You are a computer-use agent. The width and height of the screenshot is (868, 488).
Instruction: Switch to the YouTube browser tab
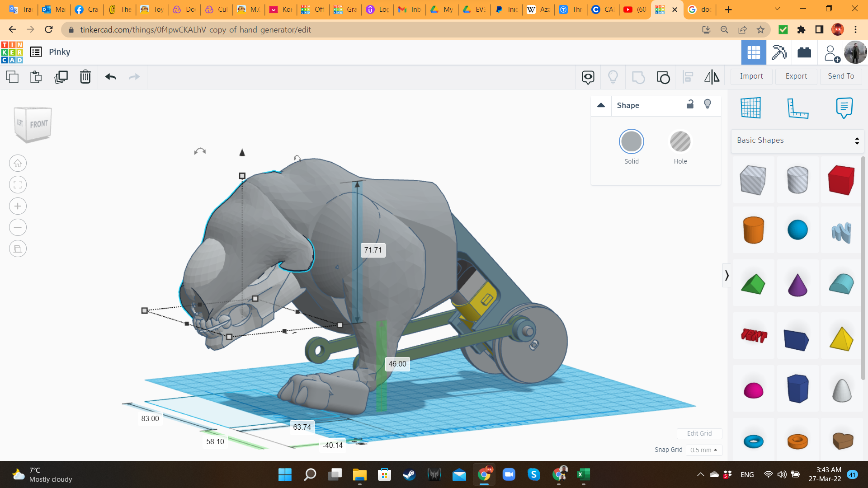tap(635, 9)
